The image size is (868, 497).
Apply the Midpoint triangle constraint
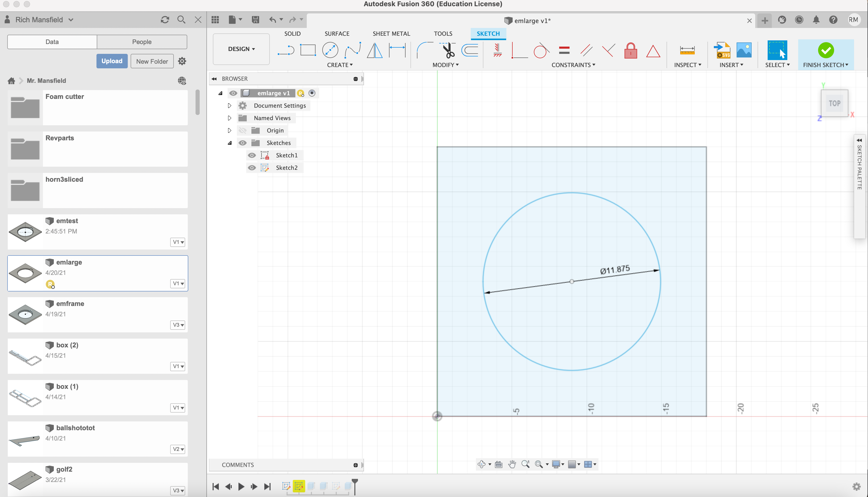[x=653, y=51]
